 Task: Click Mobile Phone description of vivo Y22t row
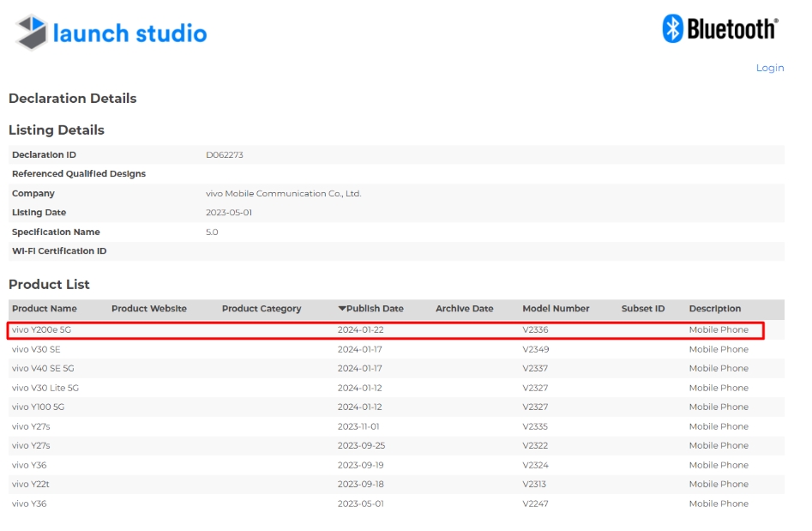point(719,485)
